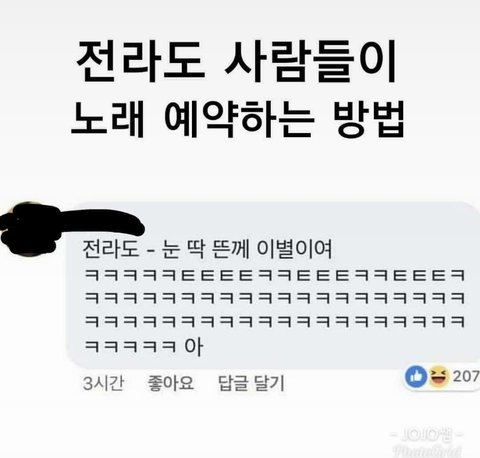Viewport: 480px width, 458px height.
Task: Click the headline word 사람들이
Action: [x=310, y=61]
